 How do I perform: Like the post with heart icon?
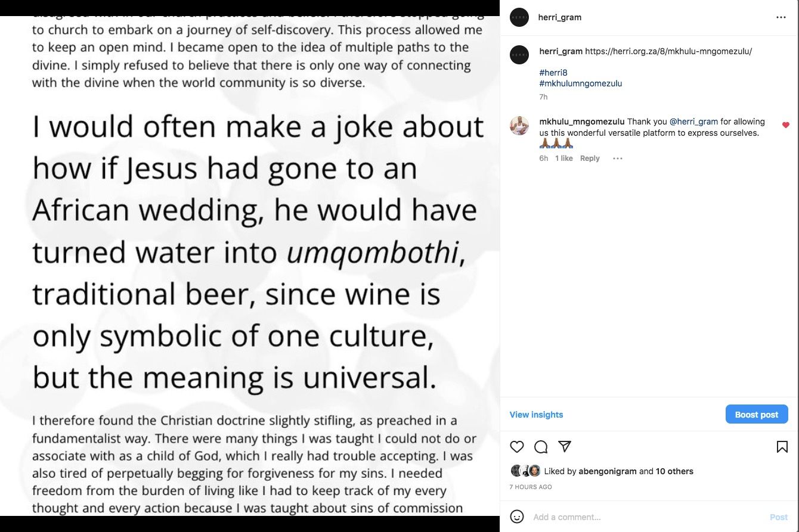(x=517, y=447)
